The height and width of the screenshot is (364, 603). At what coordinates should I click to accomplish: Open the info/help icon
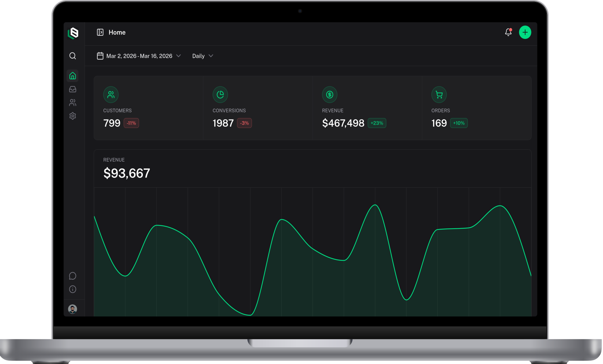pyautogui.click(x=73, y=289)
